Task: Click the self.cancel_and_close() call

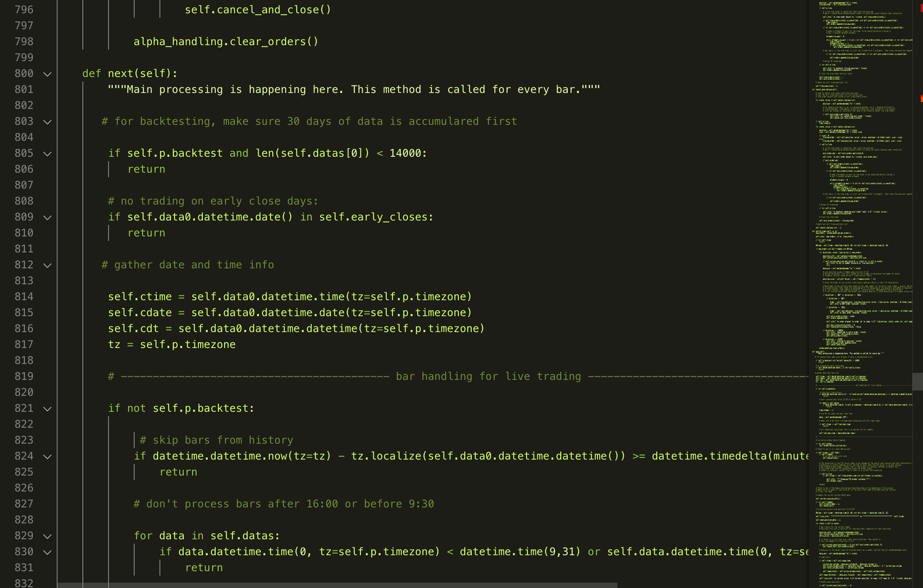Action: tap(258, 10)
